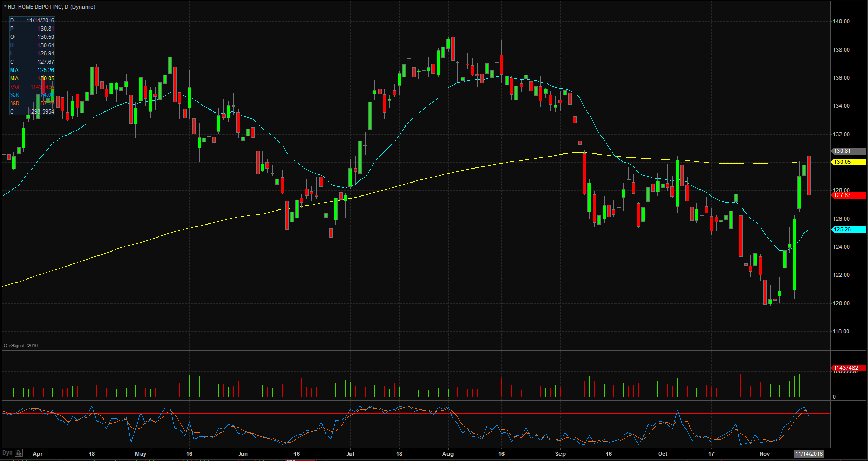Click the May label on the time axis

coord(141,454)
